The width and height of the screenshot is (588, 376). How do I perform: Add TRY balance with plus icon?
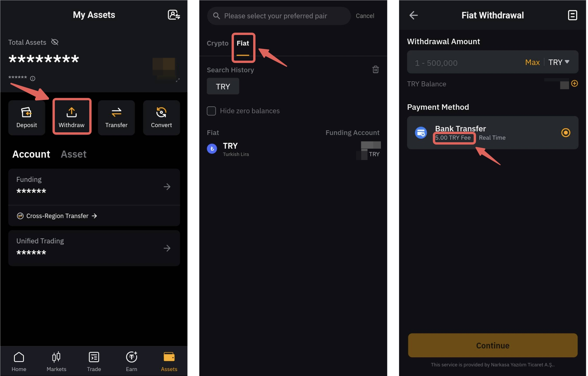click(x=574, y=84)
